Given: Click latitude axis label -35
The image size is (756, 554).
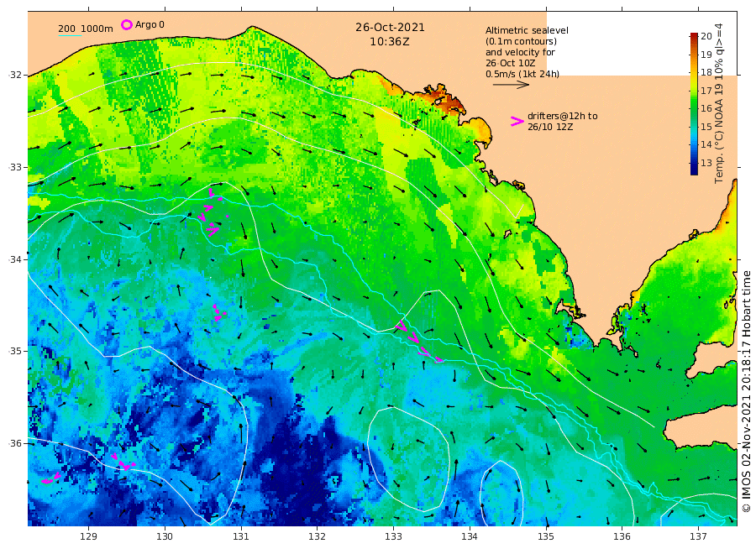Looking at the screenshot, I should (15, 351).
